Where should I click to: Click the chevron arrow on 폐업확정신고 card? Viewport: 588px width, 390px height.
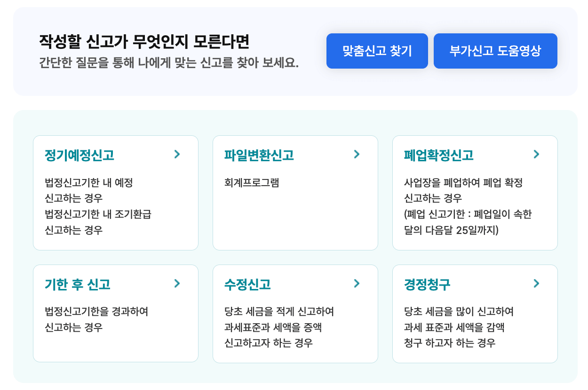536,154
